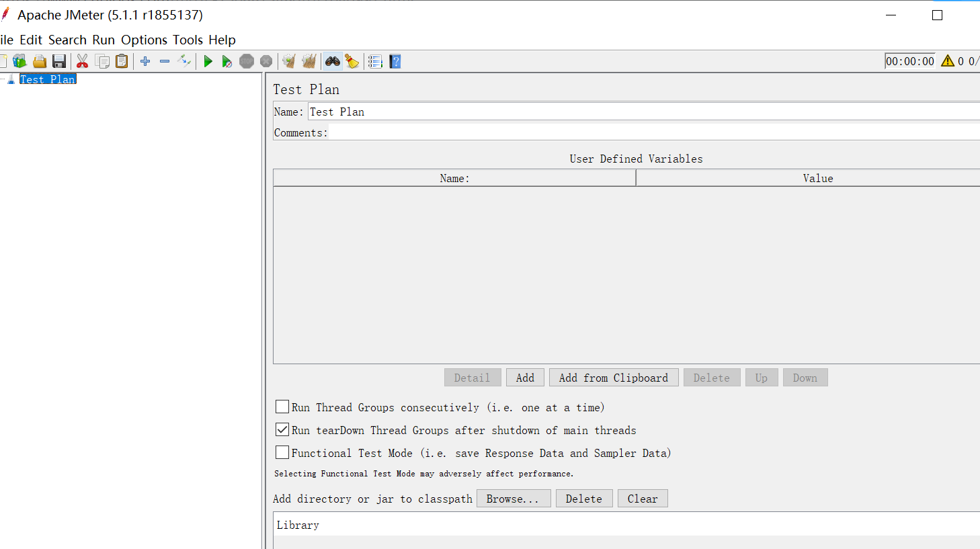Click the Detail button
The image size is (980, 549).
(473, 378)
